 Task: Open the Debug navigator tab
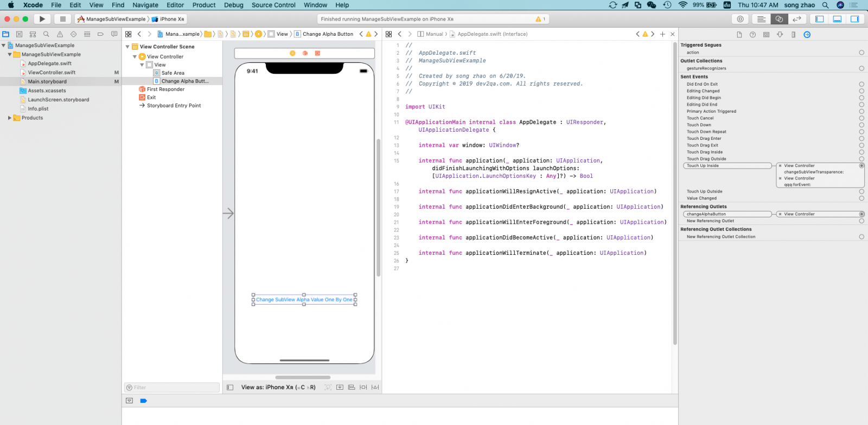[87, 34]
